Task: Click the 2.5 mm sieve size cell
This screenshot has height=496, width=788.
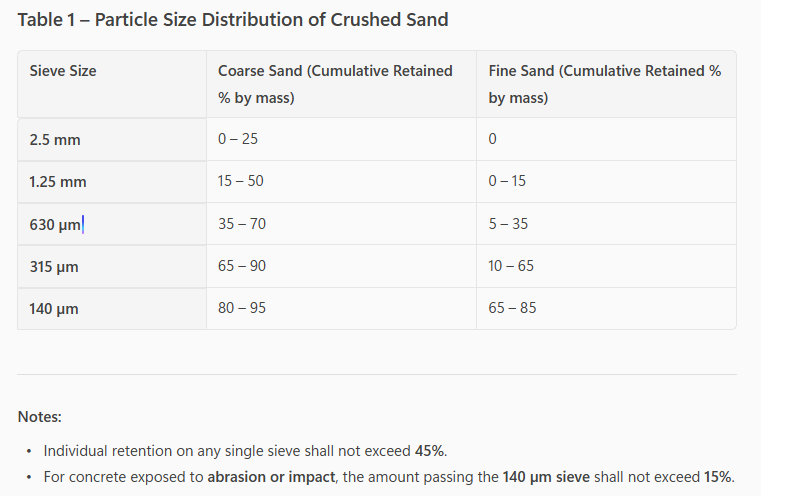Action: [x=55, y=140]
